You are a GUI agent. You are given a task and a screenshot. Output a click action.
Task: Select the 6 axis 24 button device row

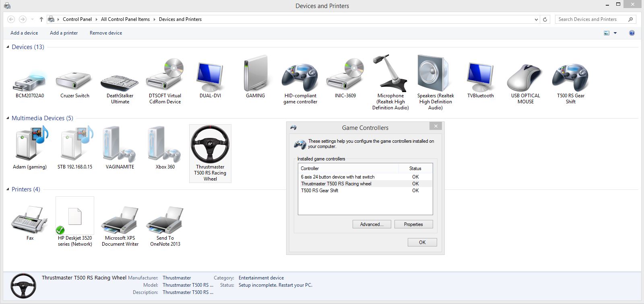(365, 177)
